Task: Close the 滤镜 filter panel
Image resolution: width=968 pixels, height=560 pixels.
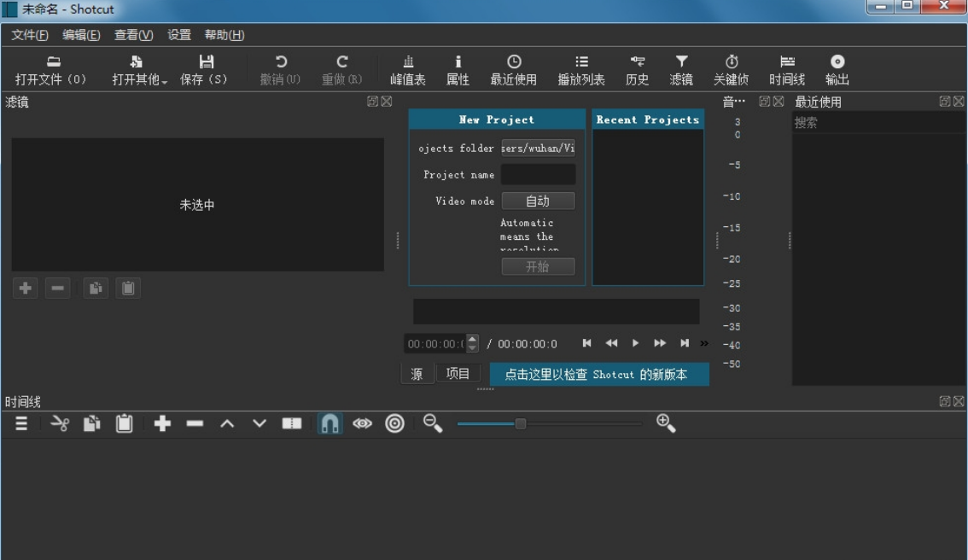Action: point(387,102)
